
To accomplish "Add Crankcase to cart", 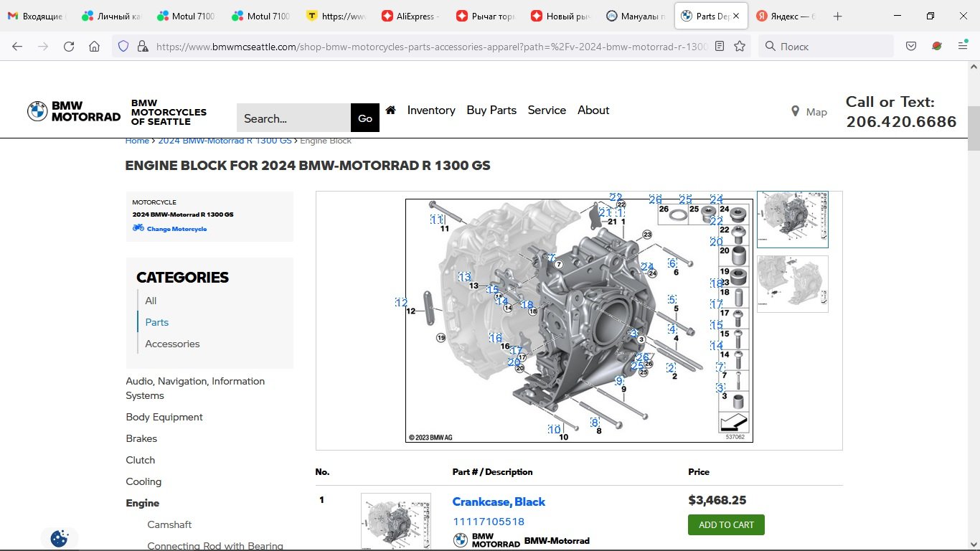I will click(x=726, y=524).
